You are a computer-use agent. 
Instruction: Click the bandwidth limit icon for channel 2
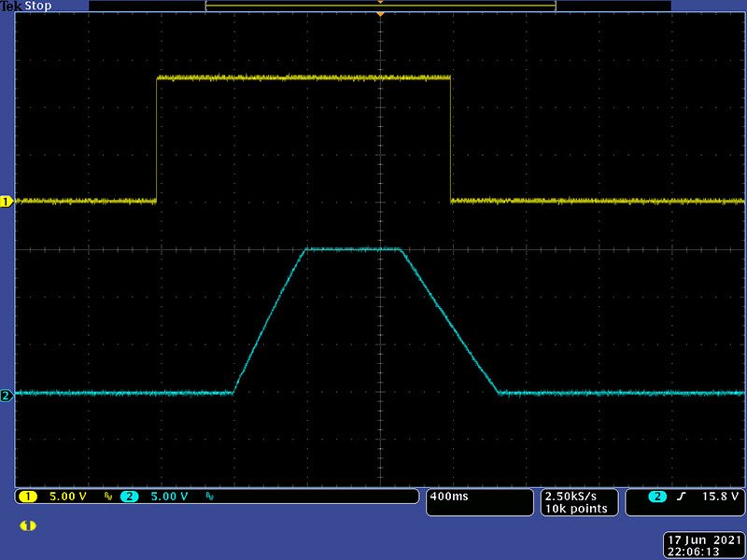(x=208, y=497)
